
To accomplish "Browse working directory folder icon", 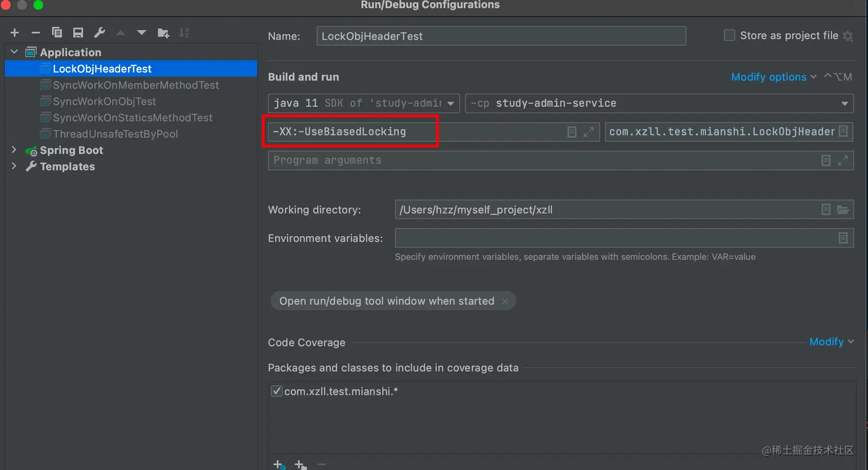I will pos(843,209).
